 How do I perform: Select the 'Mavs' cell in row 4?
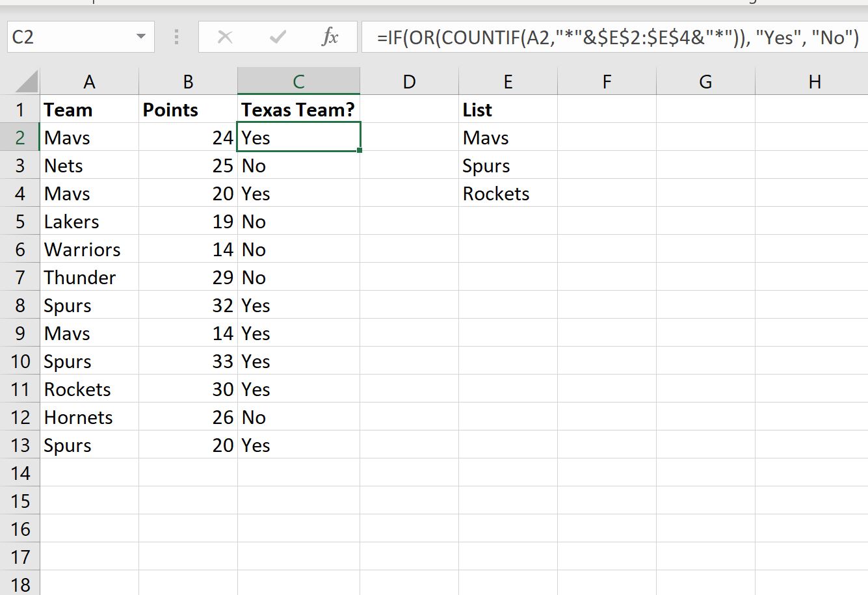[x=89, y=193]
